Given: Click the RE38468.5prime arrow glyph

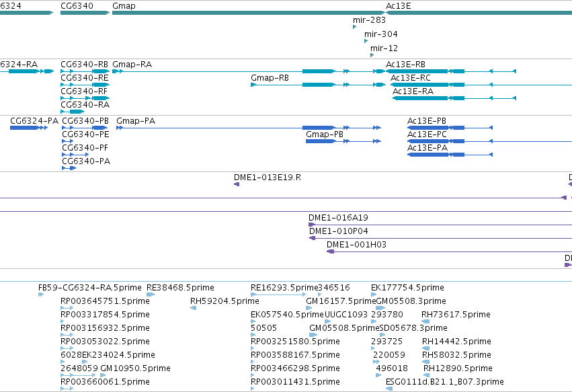Looking at the screenshot, I should (151, 295).
